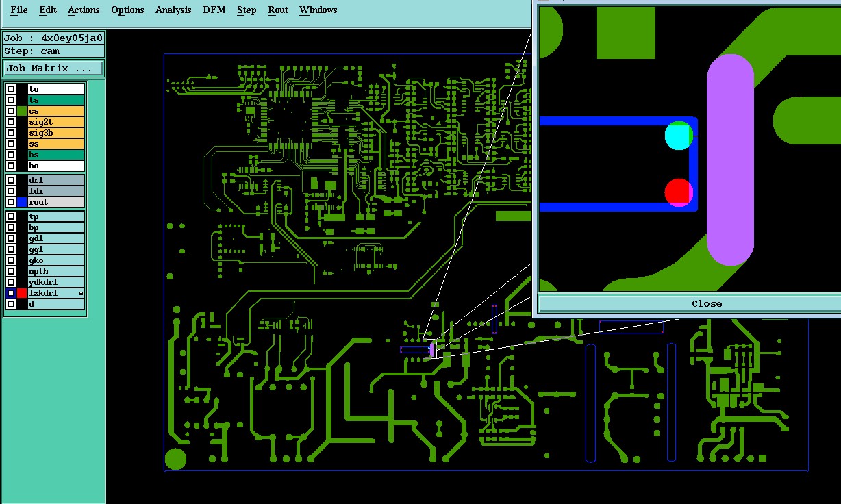Select the 'sig3b' layer name row

click(x=56, y=133)
